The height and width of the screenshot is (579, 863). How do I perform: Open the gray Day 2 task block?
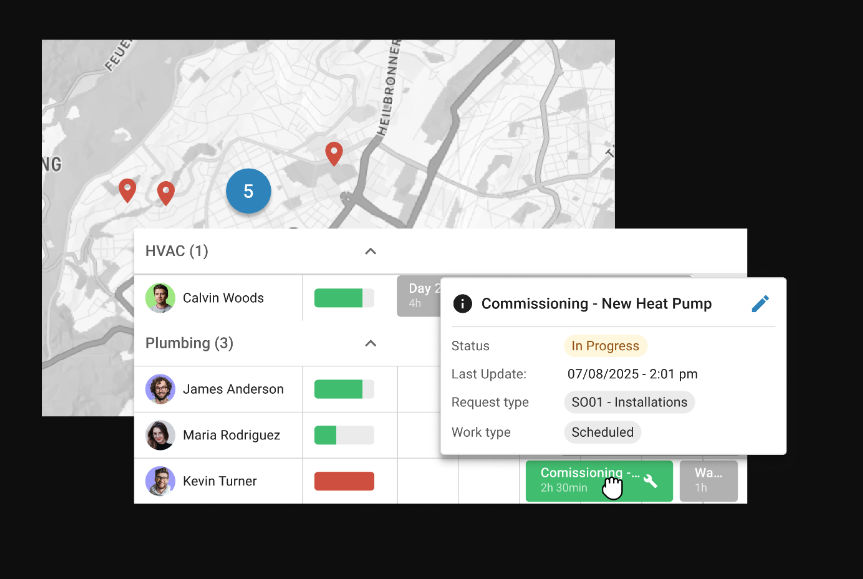pyautogui.click(x=418, y=296)
